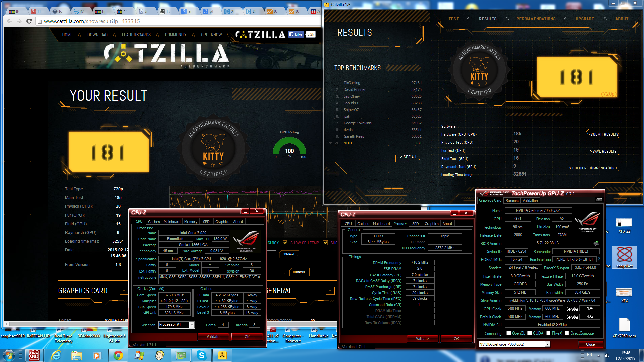Open ROG CPU-Z from the taskbar
644x362 pixels.
[34, 355]
